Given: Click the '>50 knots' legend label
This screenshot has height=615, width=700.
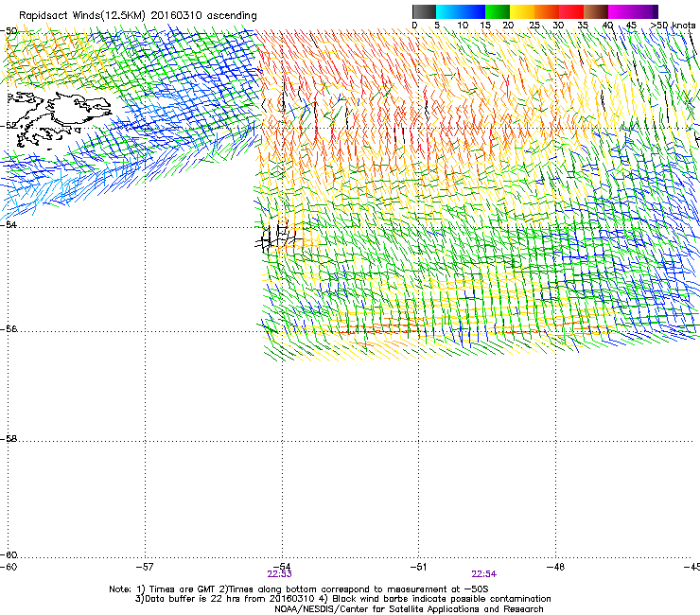Looking at the screenshot, I should (673, 26).
